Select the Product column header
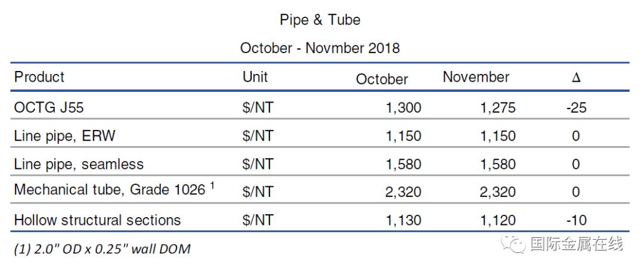This screenshot has width=644, height=272. [39, 77]
